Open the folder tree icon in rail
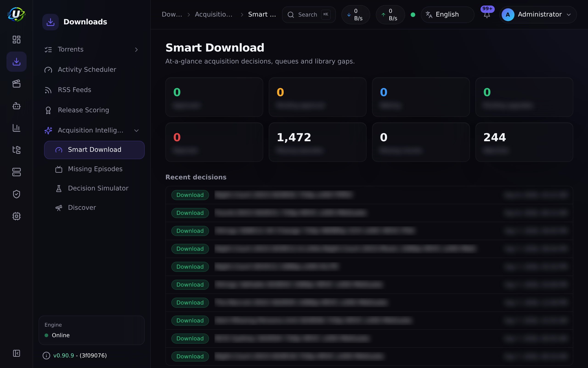 [16, 150]
